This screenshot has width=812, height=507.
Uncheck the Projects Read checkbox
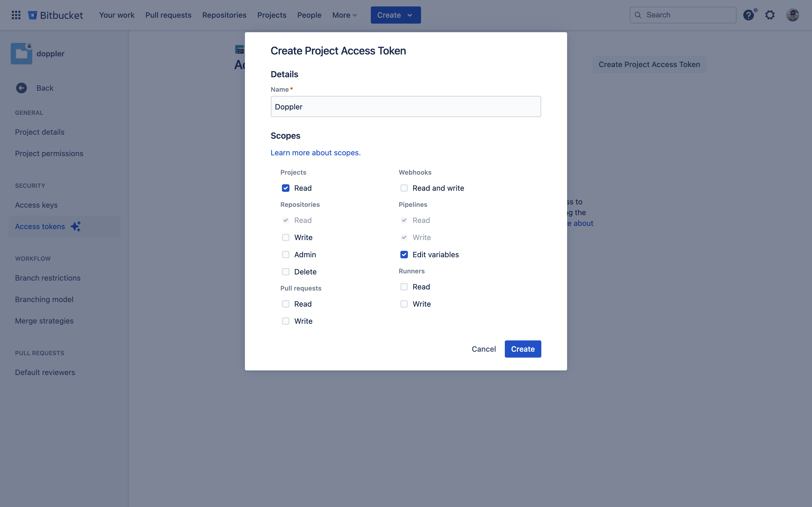(285, 188)
